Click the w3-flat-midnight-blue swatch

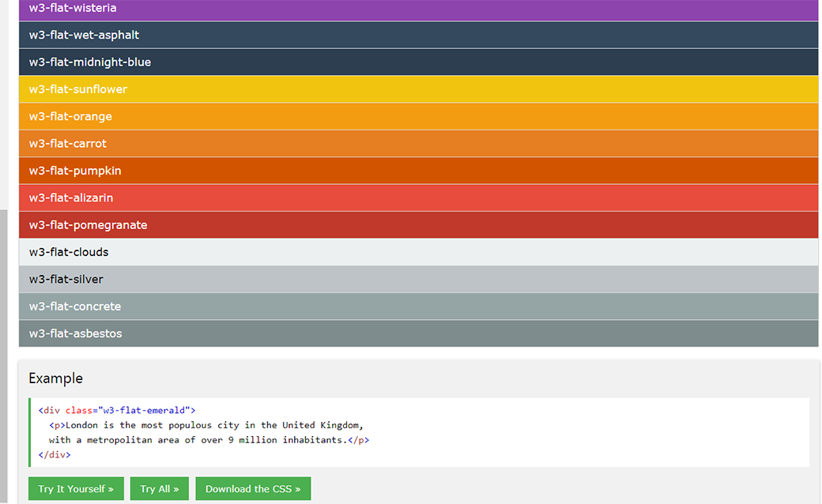click(x=418, y=62)
